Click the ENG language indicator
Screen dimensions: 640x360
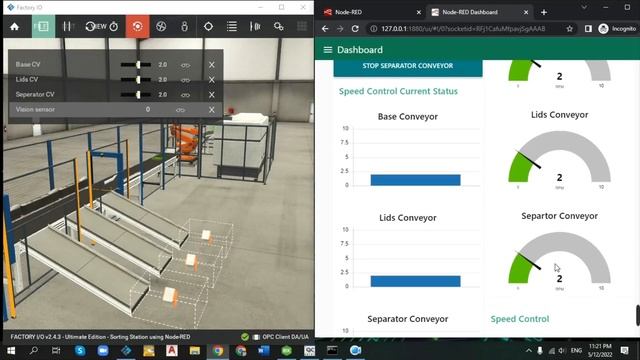pyautogui.click(x=576, y=350)
